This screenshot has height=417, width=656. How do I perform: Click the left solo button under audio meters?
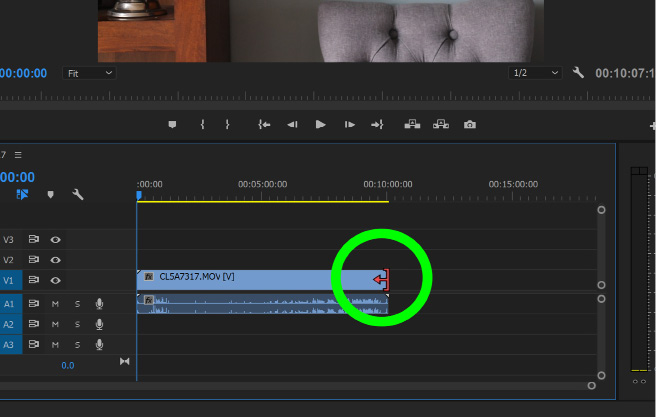point(635,381)
